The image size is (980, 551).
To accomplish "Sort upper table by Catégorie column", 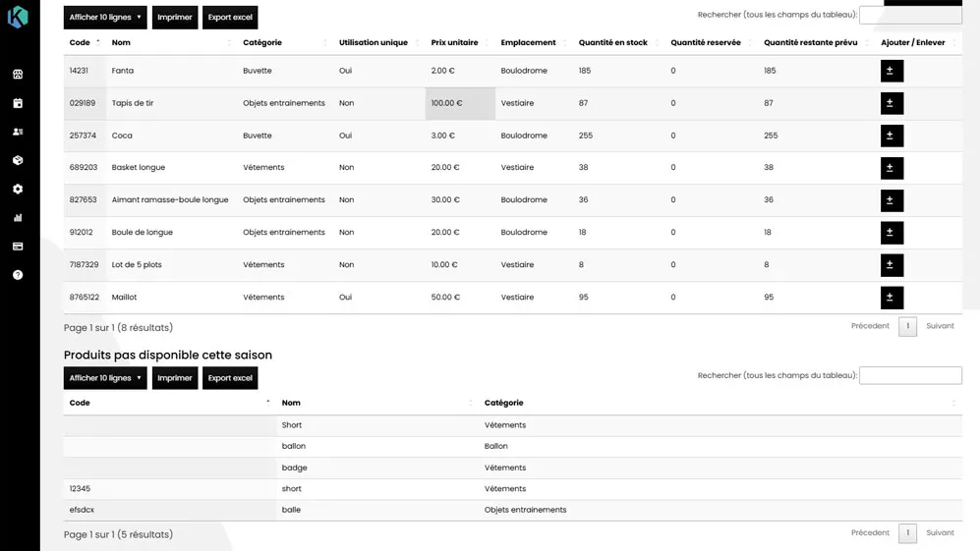I will tap(285, 42).
